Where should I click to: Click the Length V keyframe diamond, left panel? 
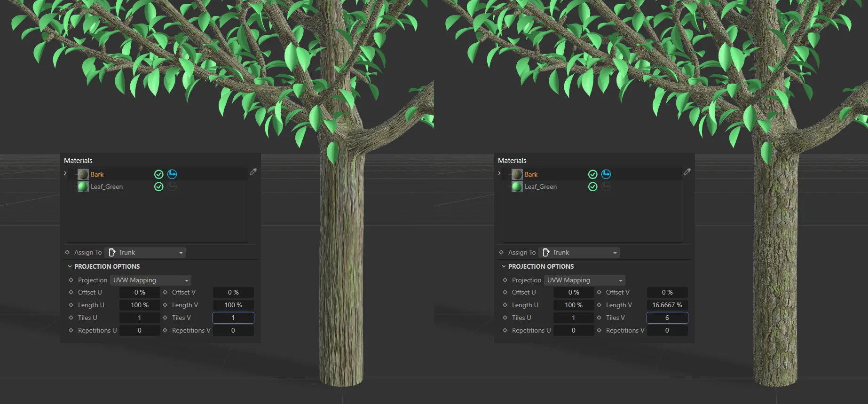point(165,305)
